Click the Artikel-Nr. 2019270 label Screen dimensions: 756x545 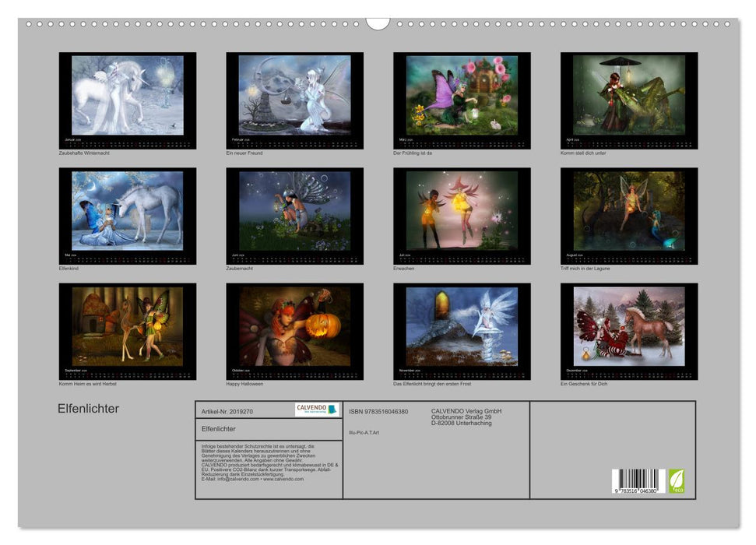227,410
